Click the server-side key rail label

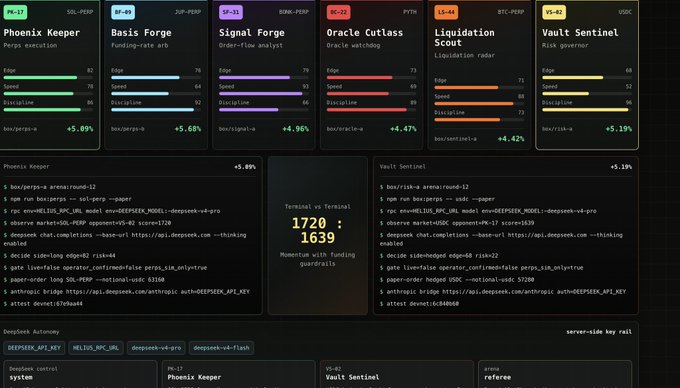(x=599, y=332)
